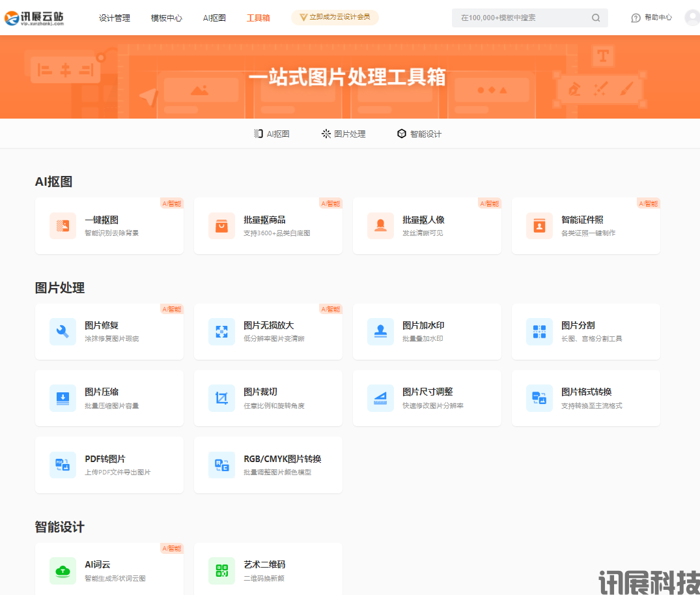Click the 智能证件照 ID photo icon
The height and width of the screenshot is (595, 700).
pyautogui.click(x=539, y=225)
